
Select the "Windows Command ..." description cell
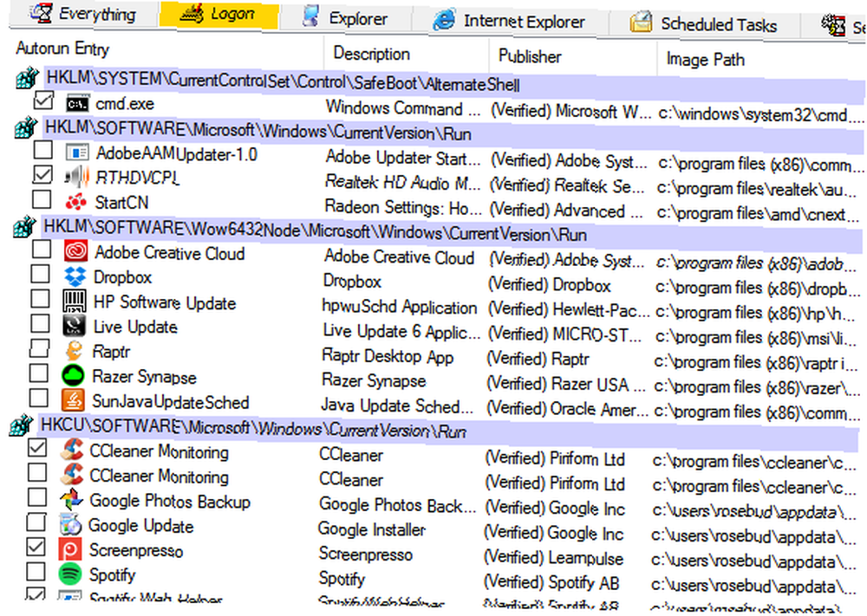[403, 109]
